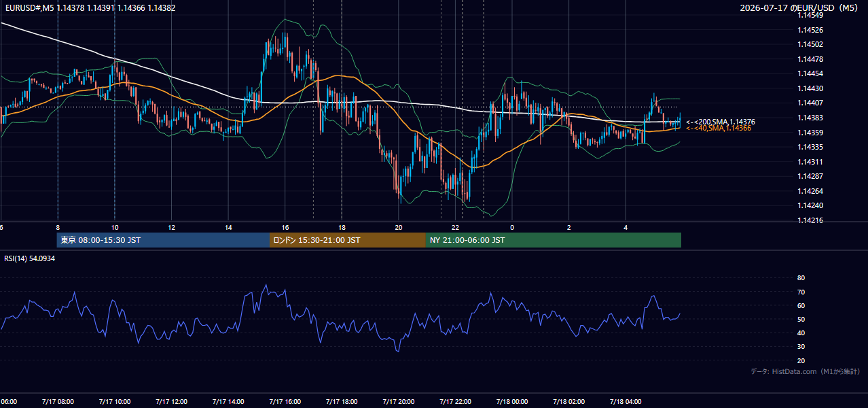This screenshot has width=868, height=408.
Task: Click price level 1.14383 on price axis
Action: point(810,118)
